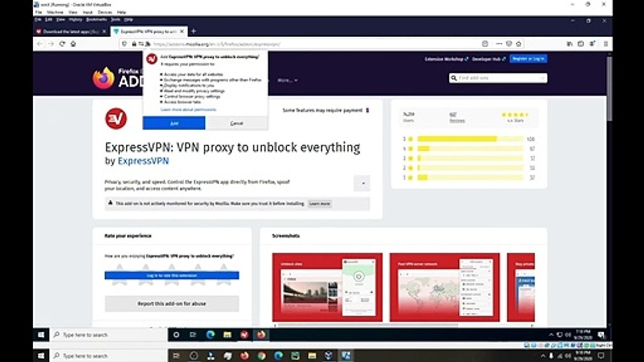The image size is (644, 362).
Task: Click 'Report this add-on for abuse'
Action: (x=172, y=304)
